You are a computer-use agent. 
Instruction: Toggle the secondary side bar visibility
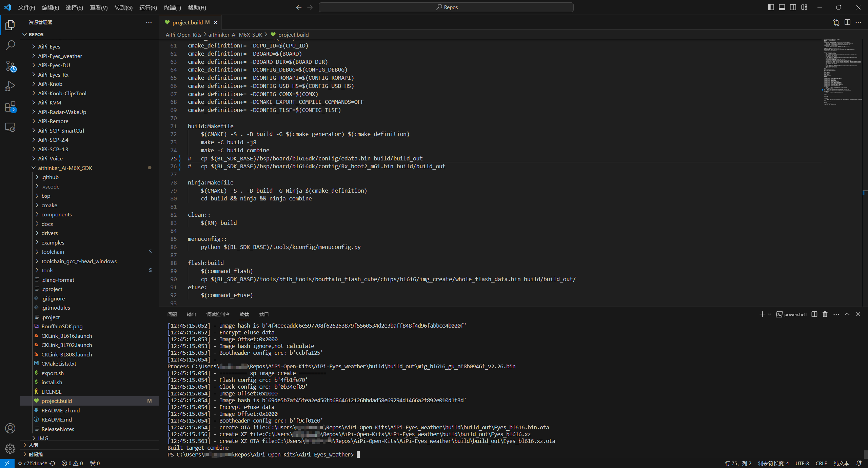click(x=793, y=7)
